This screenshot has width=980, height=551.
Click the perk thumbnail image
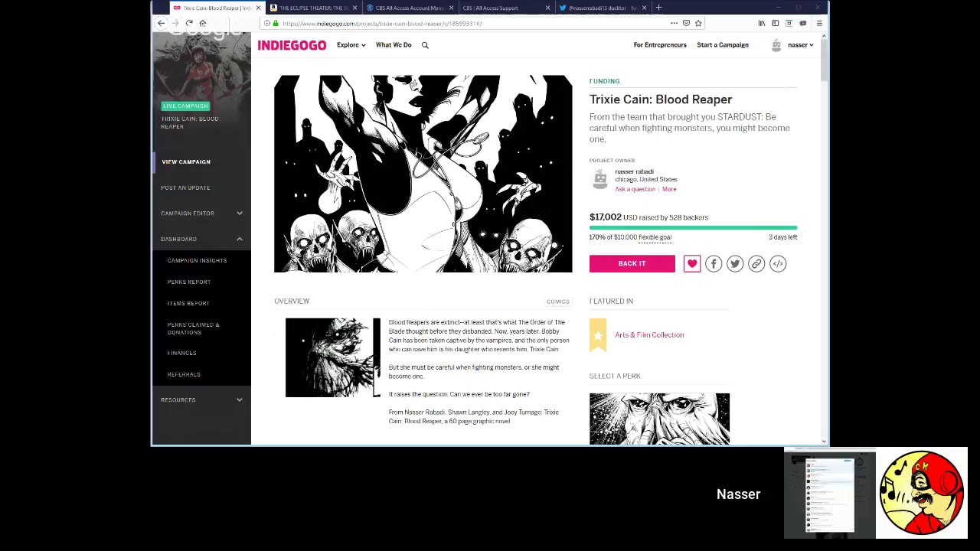tap(659, 419)
